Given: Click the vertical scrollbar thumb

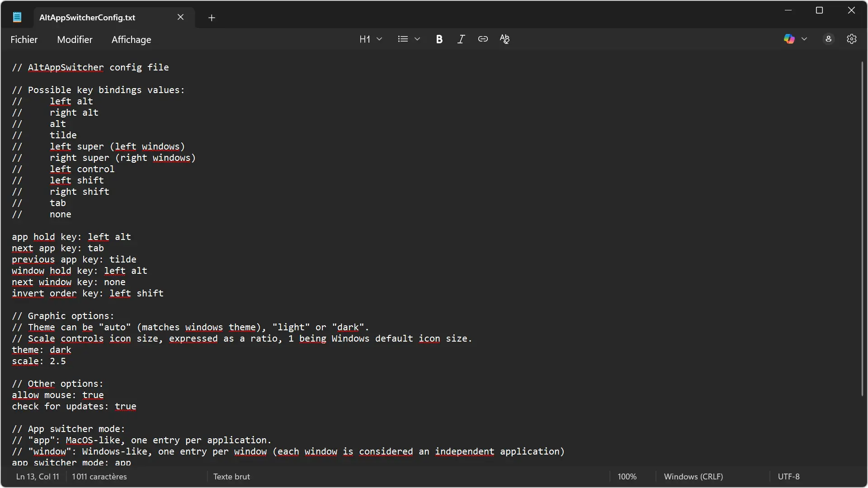Looking at the screenshot, I should pyautogui.click(x=862, y=229).
